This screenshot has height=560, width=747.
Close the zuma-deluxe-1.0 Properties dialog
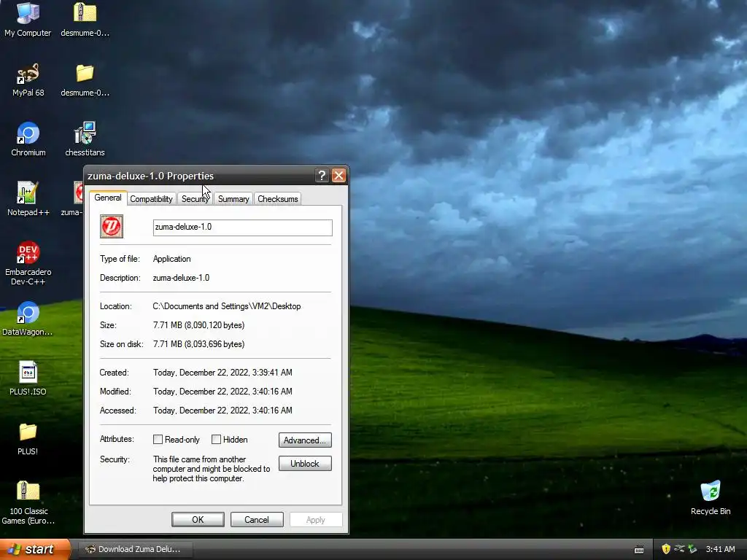(x=338, y=176)
